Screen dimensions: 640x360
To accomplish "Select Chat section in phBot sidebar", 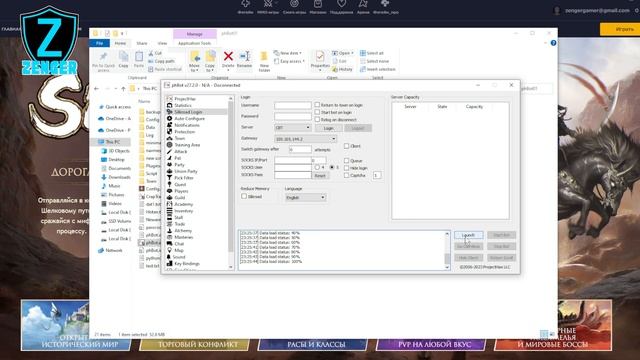I will tap(179, 244).
